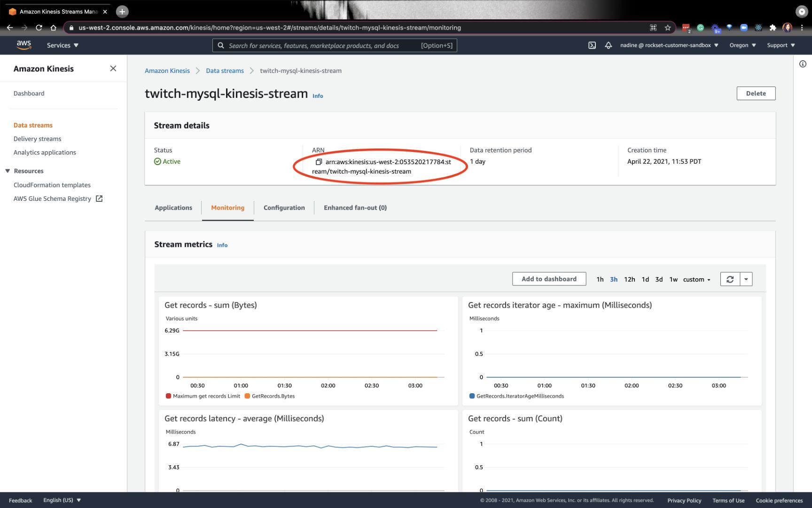This screenshot has width=812, height=508.
Task: Open a new browser tab
Action: coord(122,11)
